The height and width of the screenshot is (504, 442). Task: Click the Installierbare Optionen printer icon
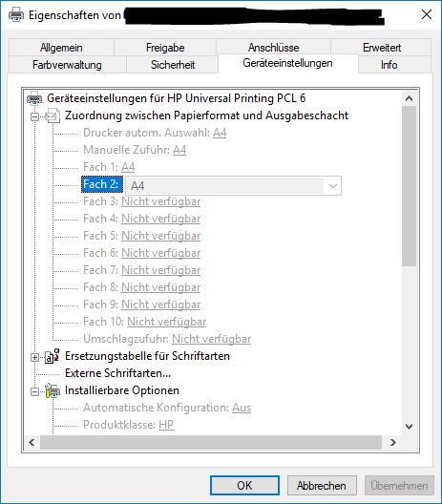point(53,390)
